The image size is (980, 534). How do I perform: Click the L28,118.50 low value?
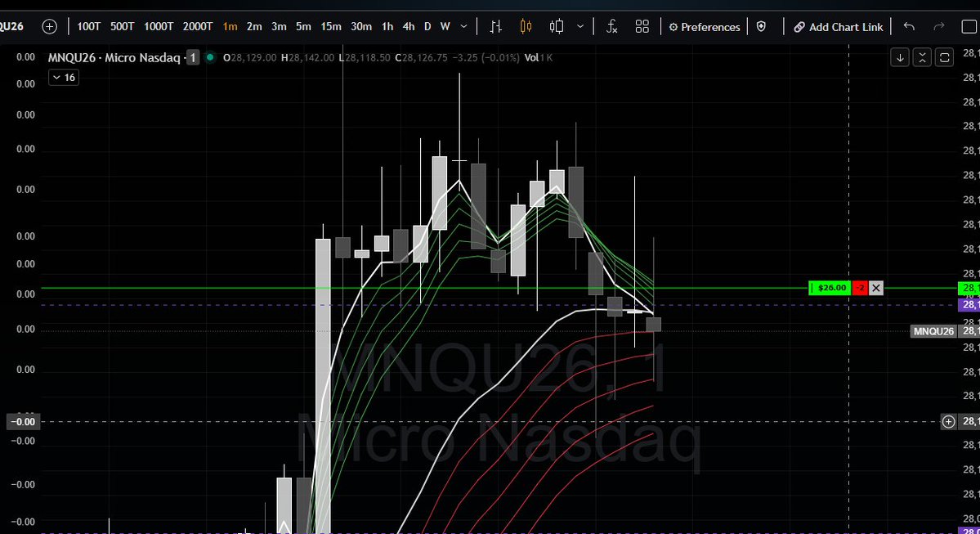click(365, 57)
